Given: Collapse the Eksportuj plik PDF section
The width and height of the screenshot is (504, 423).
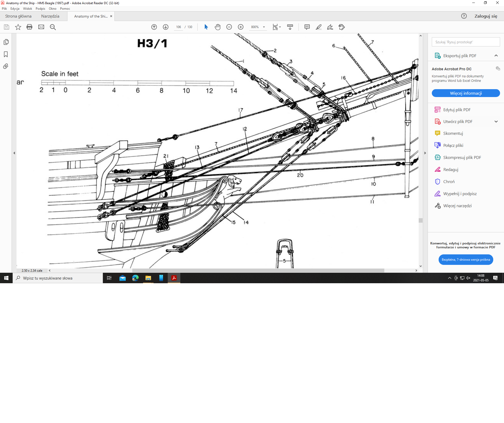Looking at the screenshot, I should pos(496,56).
